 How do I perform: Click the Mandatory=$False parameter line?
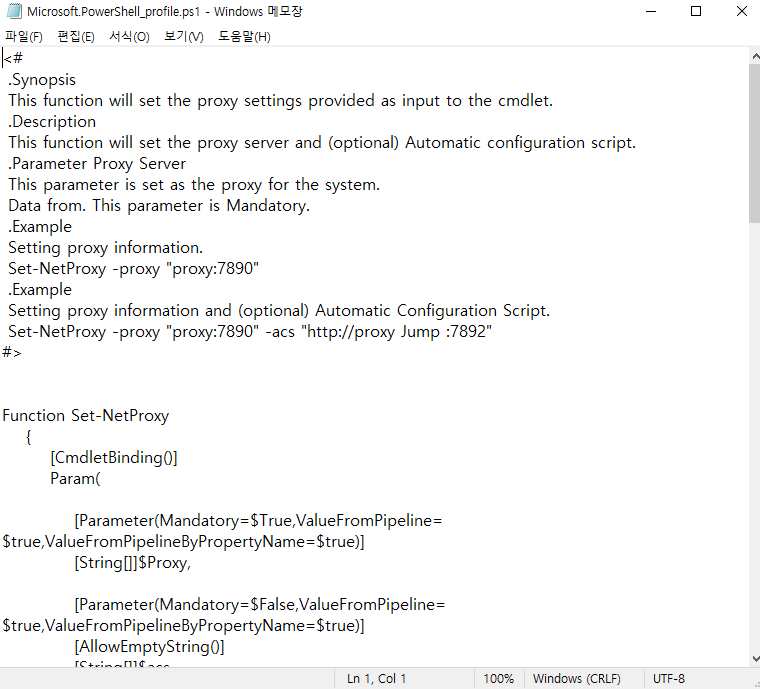pos(259,605)
